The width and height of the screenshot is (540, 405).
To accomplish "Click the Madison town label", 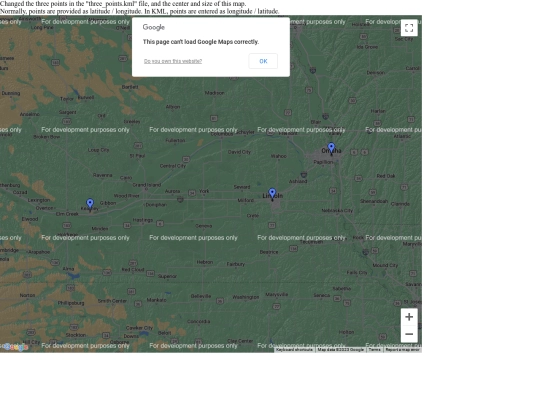I will (214, 93).
